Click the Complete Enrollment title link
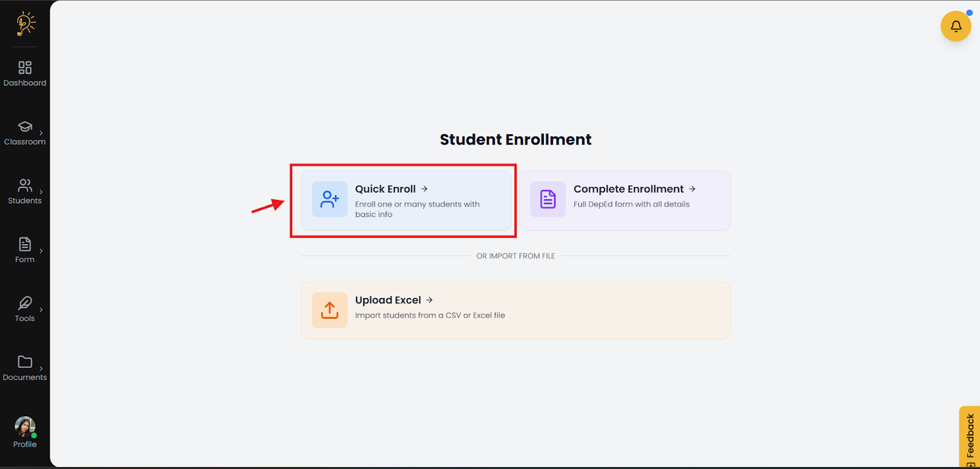The height and width of the screenshot is (469, 980). click(x=628, y=189)
